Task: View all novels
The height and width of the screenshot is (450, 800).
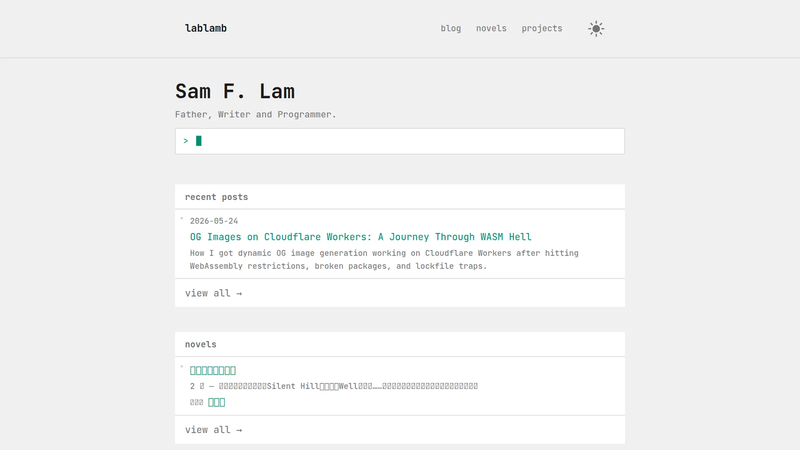Action: 213,430
